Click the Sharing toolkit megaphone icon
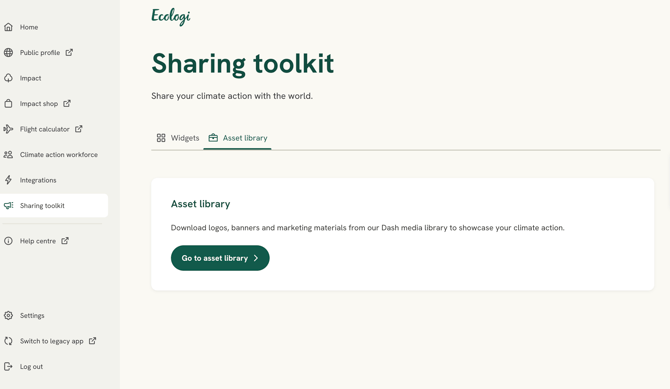Screen dimensions: 670x389 pyautogui.click(x=8, y=206)
